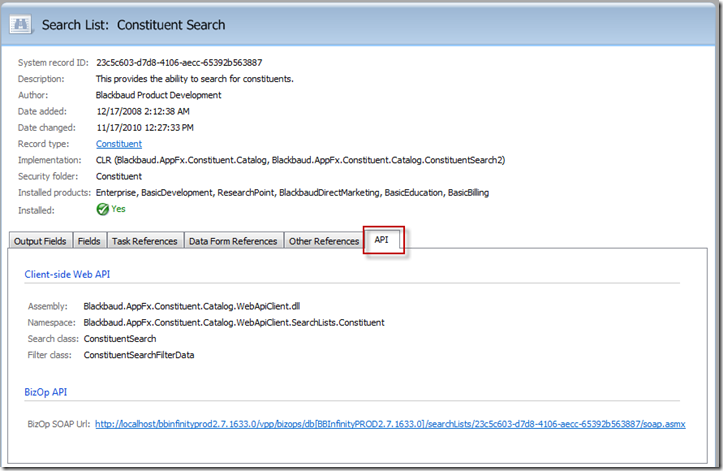Viewport: 723px width, 471px height.
Task: Select the API tab
Action: tap(383, 240)
